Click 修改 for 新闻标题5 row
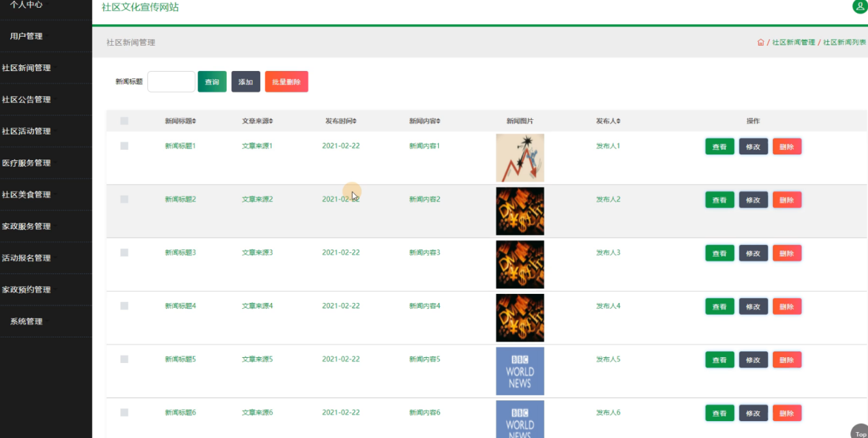Viewport: 868px width, 438px height. click(x=753, y=360)
